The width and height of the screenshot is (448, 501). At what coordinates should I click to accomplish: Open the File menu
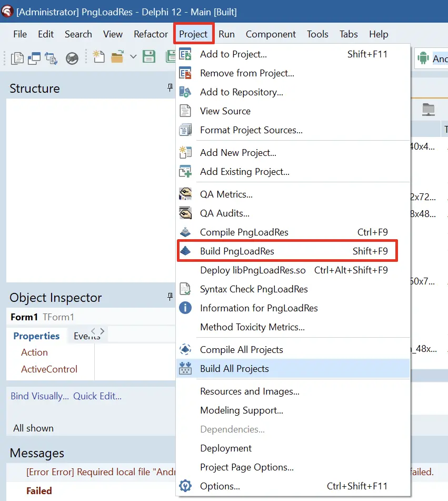pos(20,34)
